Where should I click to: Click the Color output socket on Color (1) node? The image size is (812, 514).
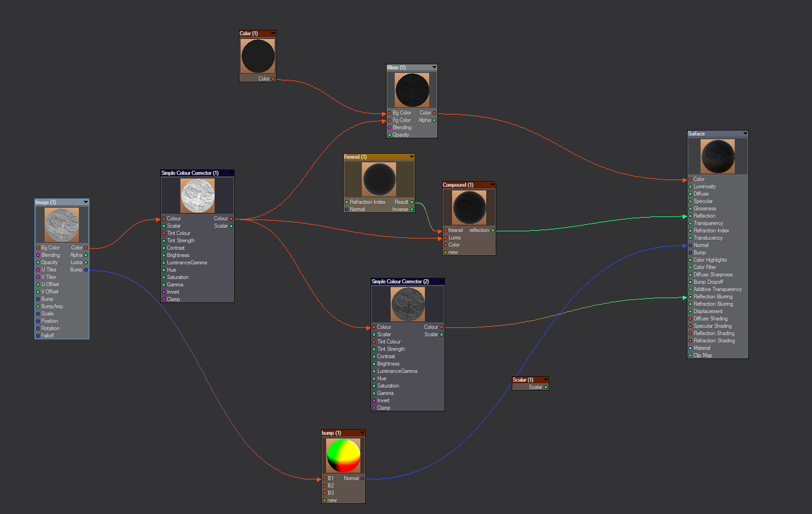[273, 79]
